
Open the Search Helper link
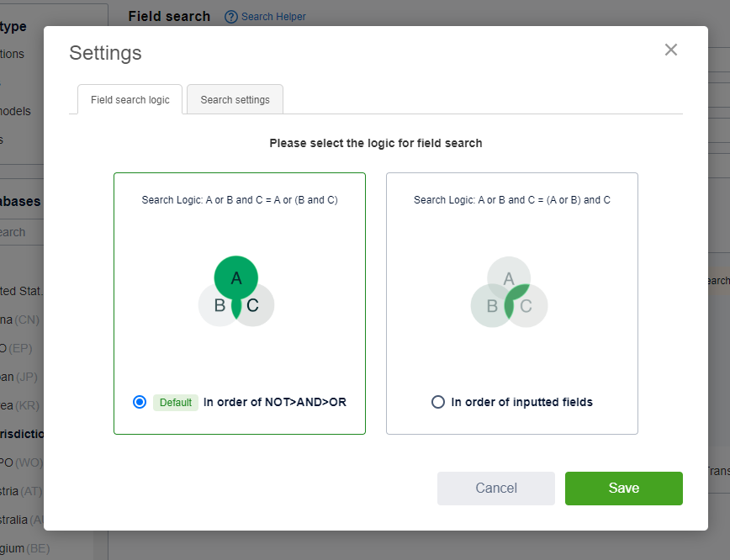pos(273,17)
